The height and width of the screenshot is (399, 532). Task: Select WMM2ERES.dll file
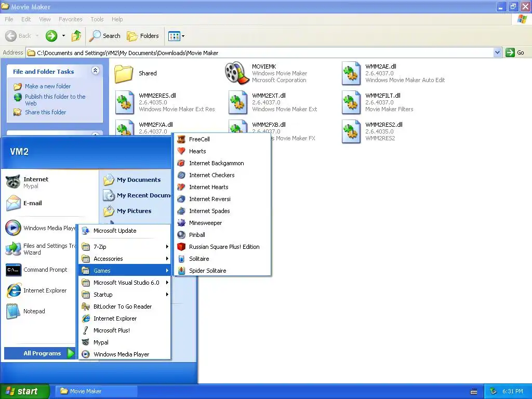165,102
